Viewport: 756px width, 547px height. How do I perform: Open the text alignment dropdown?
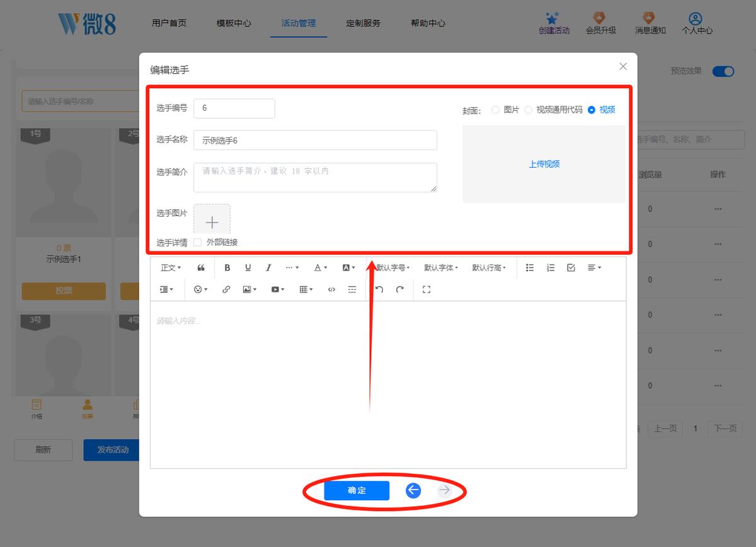coord(594,268)
